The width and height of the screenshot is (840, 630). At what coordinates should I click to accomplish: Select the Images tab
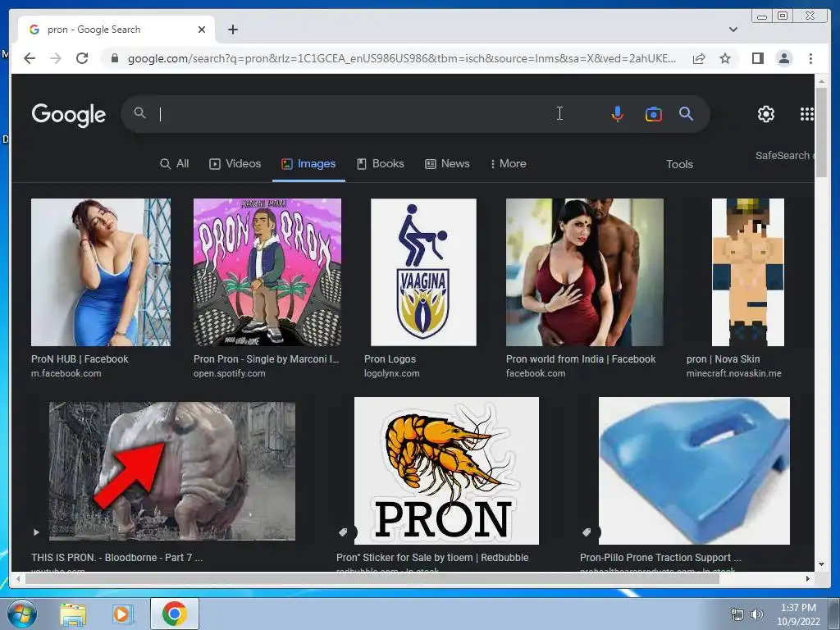click(x=308, y=164)
